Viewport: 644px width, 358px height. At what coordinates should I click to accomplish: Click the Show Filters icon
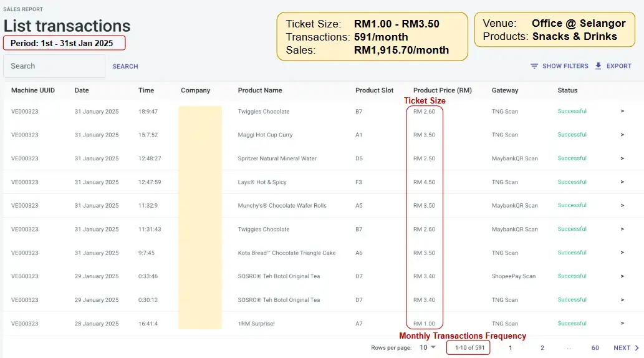coord(534,66)
